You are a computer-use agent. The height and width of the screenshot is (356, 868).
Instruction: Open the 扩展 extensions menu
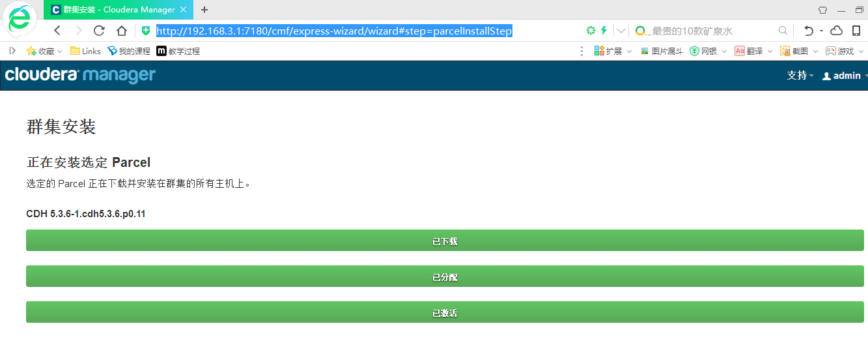613,51
